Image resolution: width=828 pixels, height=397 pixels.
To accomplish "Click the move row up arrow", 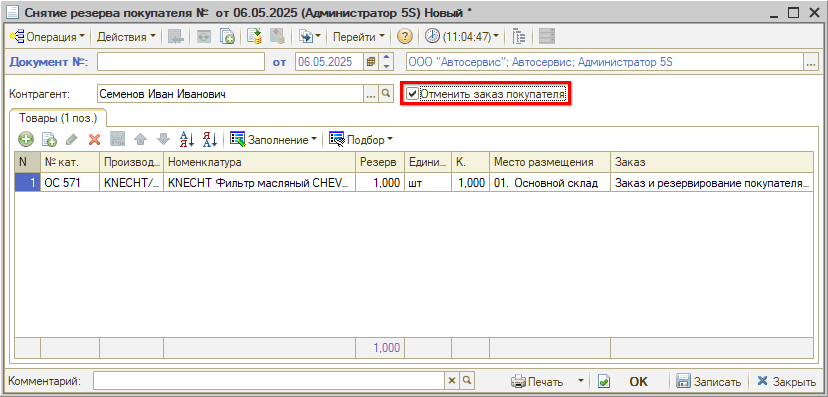I will (x=140, y=139).
